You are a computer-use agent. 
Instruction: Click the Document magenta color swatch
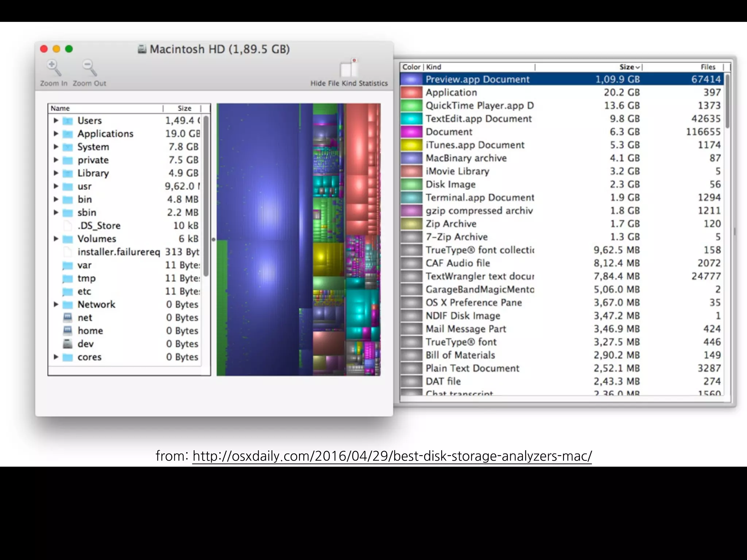click(x=411, y=132)
